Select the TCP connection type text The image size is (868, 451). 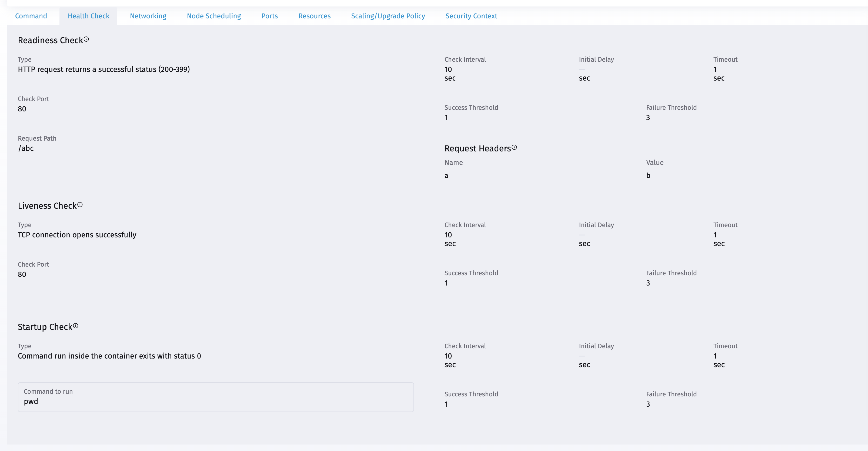tap(77, 235)
